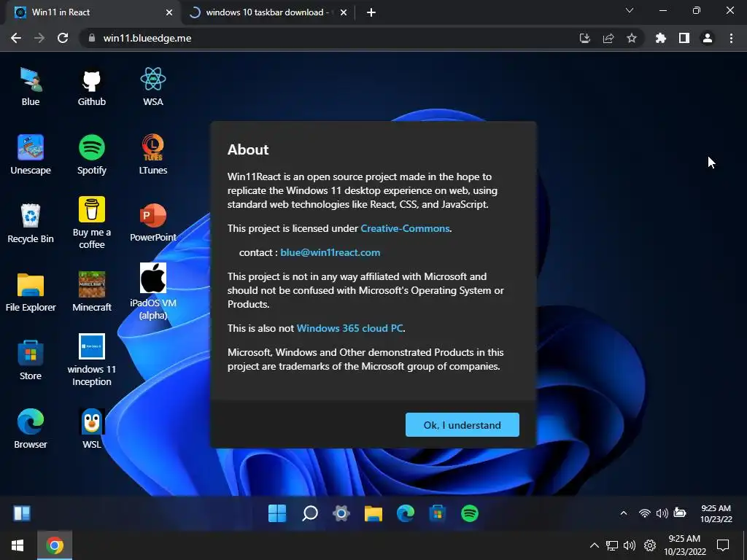Share this page from address bar

pyautogui.click(x=608, y=38)
